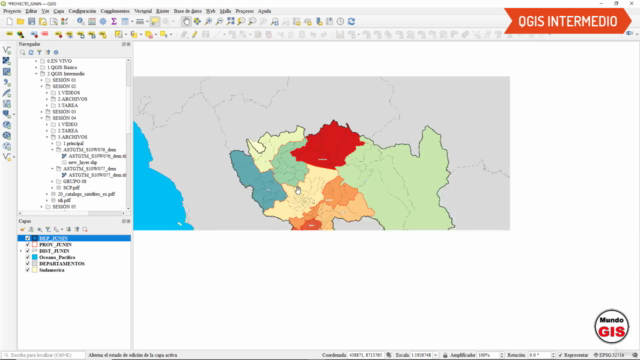Open the Capa menu
Screen dimensions: 640x360
(59, 11)
